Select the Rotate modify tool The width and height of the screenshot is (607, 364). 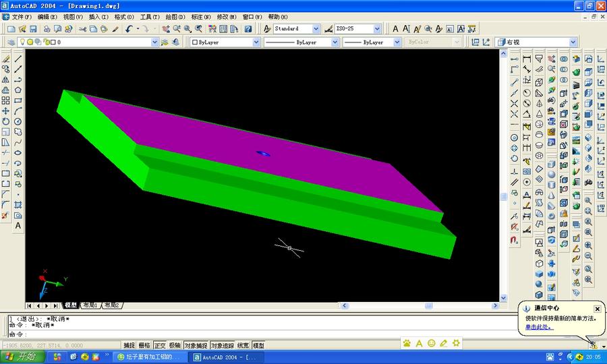tap(6, 121)
